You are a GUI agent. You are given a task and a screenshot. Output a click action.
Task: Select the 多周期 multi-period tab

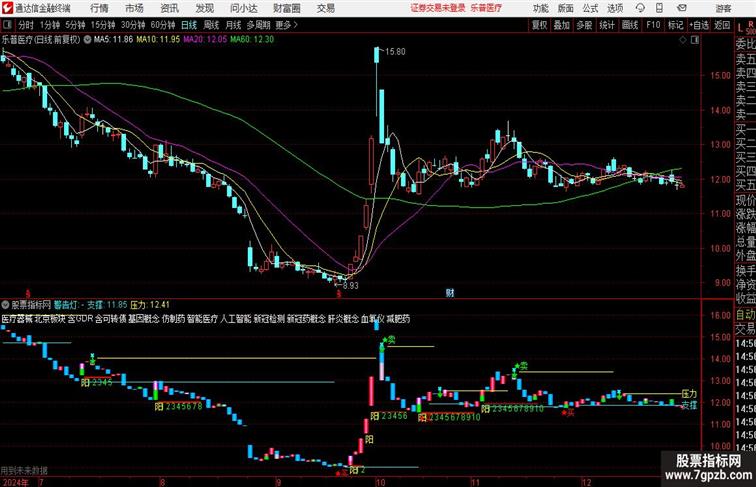258,25
